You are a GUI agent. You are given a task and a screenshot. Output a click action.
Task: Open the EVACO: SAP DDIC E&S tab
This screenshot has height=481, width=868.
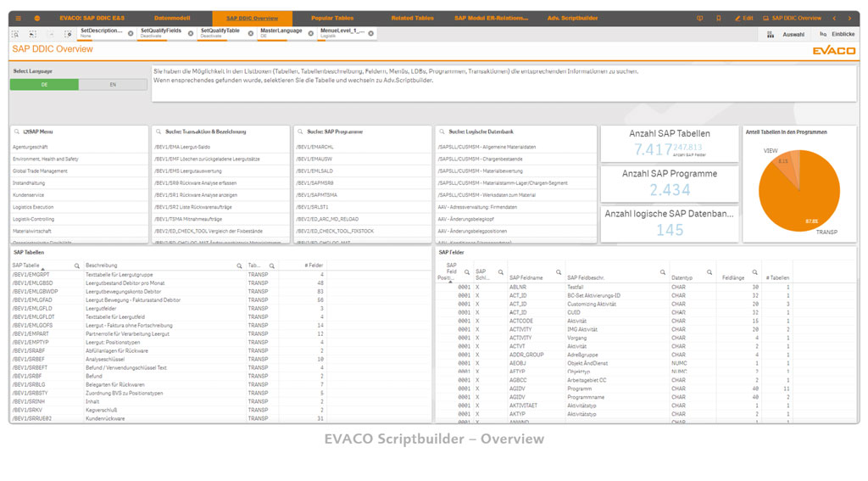coord(92,19)
